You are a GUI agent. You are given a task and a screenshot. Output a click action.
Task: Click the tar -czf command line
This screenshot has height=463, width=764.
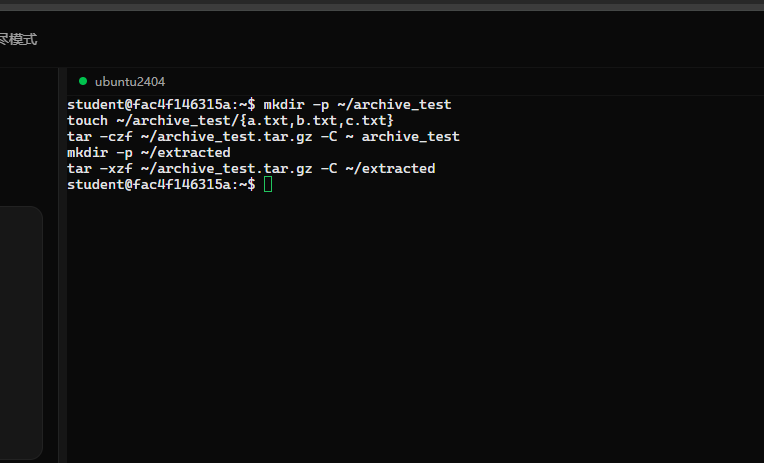point(263,136)
